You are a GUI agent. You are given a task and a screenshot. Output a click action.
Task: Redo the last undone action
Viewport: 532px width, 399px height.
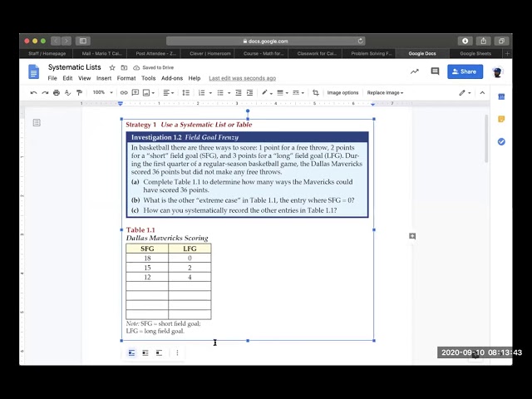[45, 92]
